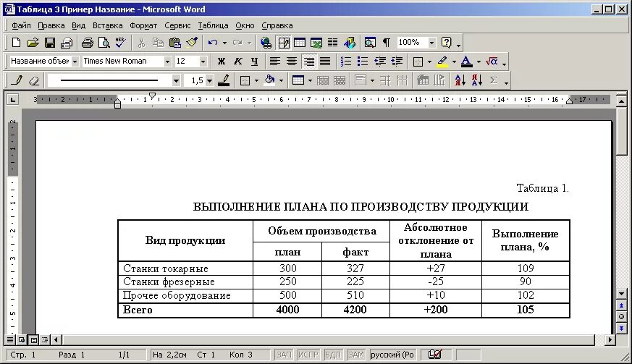The image size is (632, 364).
Task: Expand the highlight color arrow
Action: coord(454,62)
